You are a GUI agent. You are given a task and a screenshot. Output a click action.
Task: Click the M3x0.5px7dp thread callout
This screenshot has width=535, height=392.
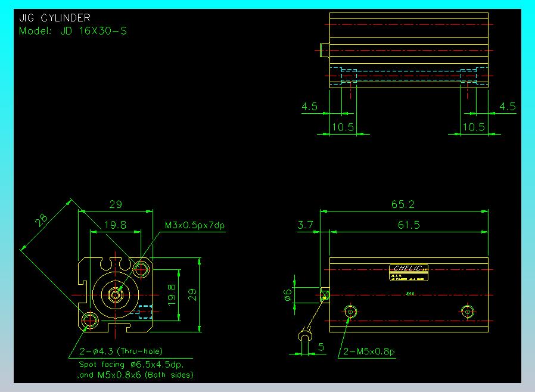195,225
